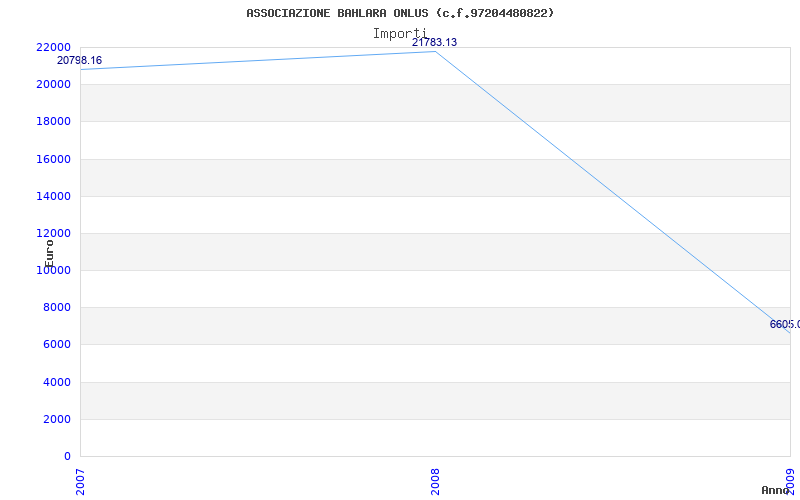Click the Anno x-axis title
Image resolution: width=800 pixels, height=500 pixels.
click(774, 490)
